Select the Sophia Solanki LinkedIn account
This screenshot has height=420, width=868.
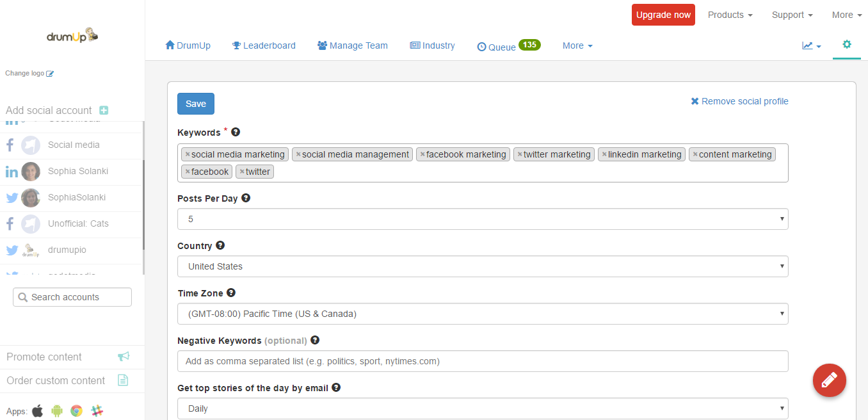point(72,172)
